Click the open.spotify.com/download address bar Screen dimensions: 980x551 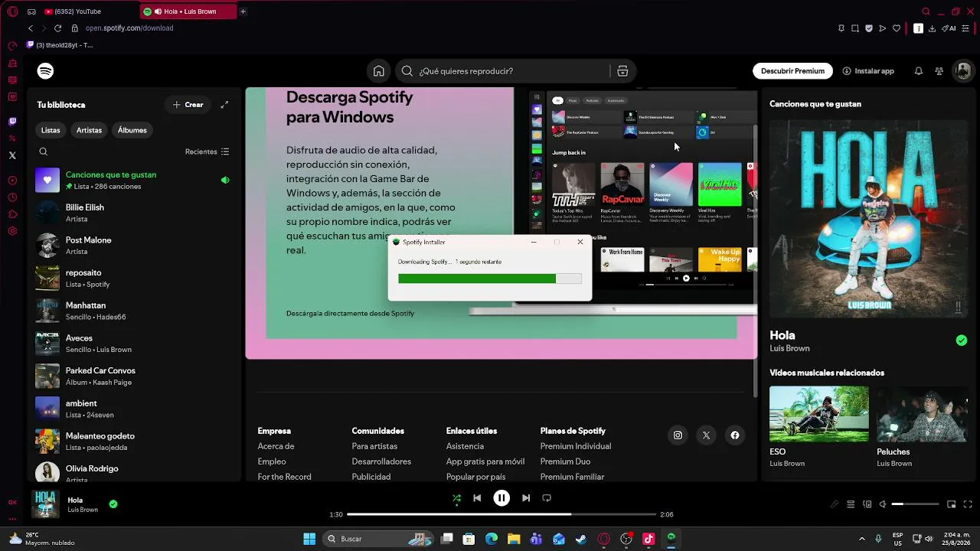pos(129,28)
